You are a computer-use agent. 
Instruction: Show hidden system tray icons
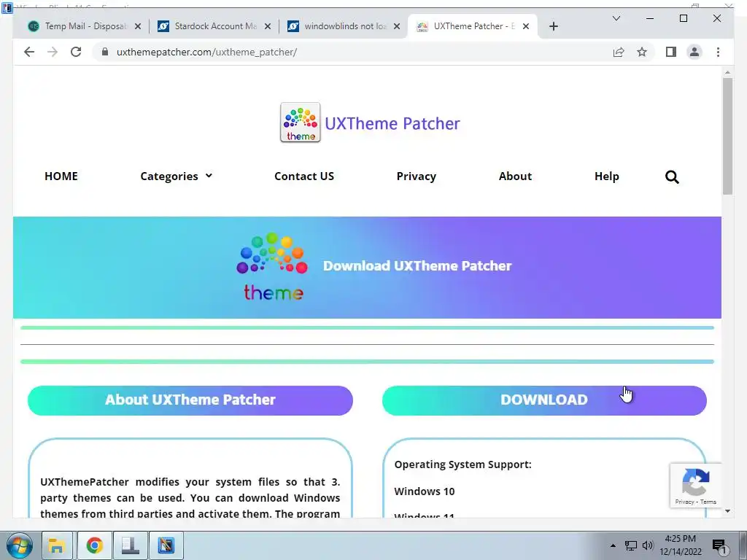(x=613, y=545)
